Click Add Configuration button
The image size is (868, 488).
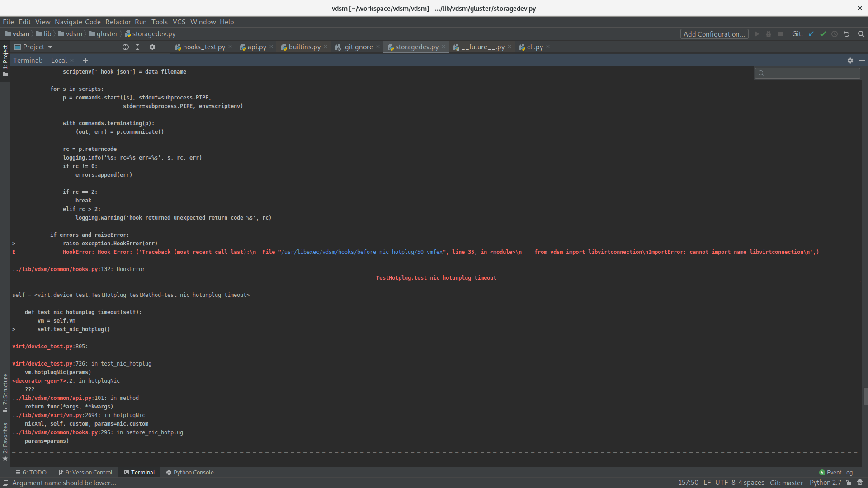[x=714, y=34]
